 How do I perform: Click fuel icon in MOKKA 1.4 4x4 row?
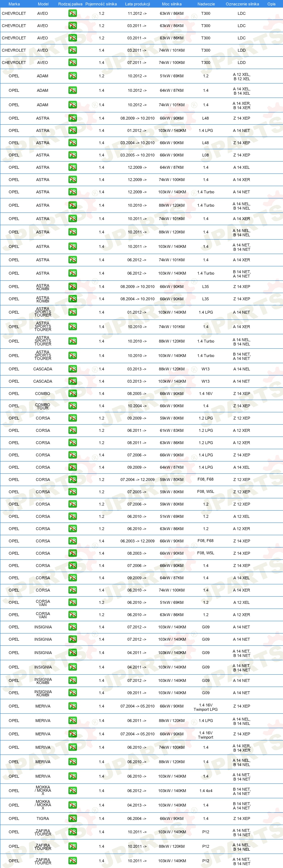pyautogui.click(x=72, y=791)
